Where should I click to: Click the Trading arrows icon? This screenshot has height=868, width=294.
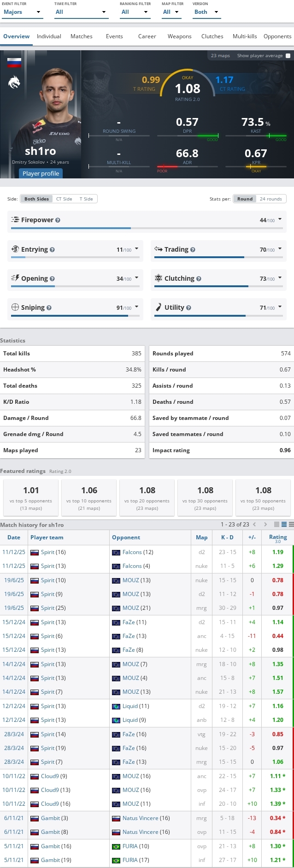[x=159, y=249]
